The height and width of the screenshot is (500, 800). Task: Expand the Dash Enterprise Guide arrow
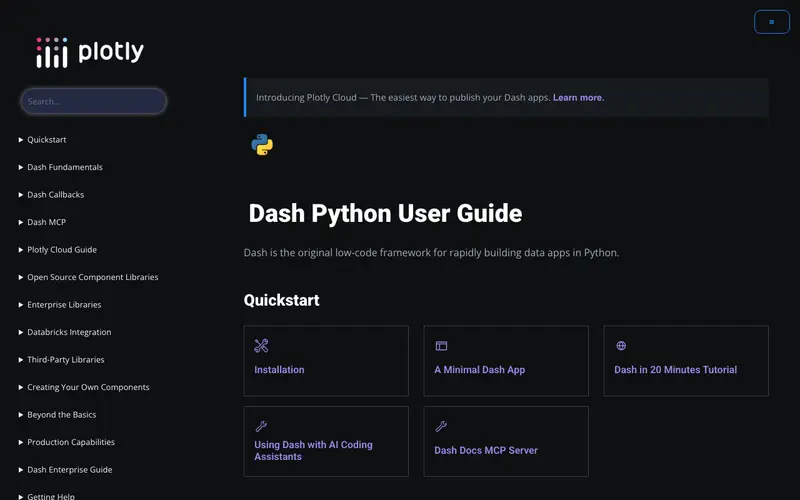coord(21,470)
